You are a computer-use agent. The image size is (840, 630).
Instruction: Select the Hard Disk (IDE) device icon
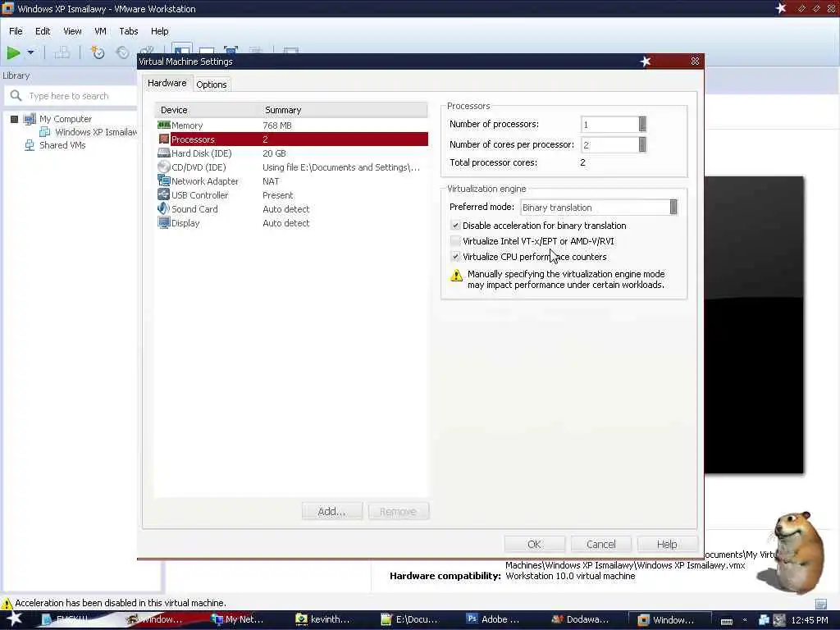point(163,153)
